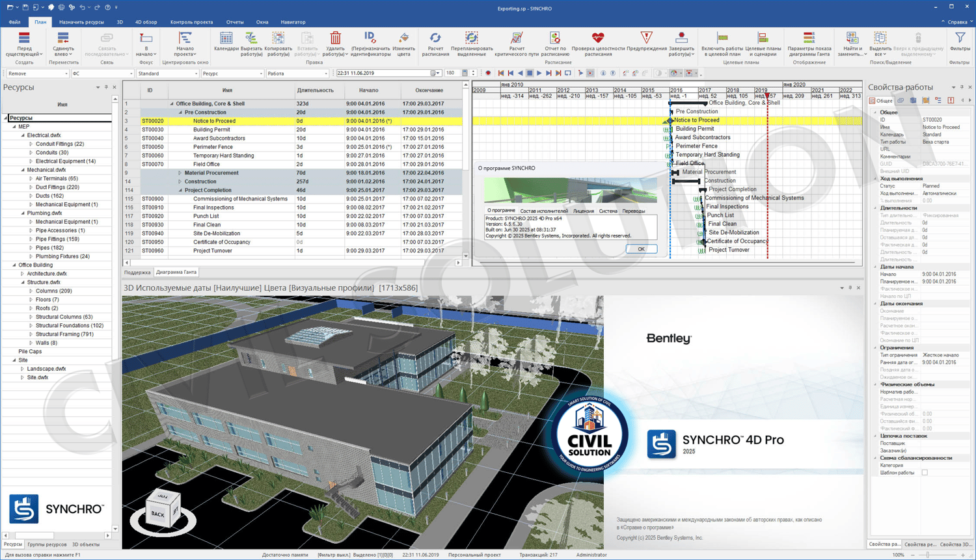Click the Расчет критического пути icon
This screenshot has width=976, height=560.
pos(517,39)
